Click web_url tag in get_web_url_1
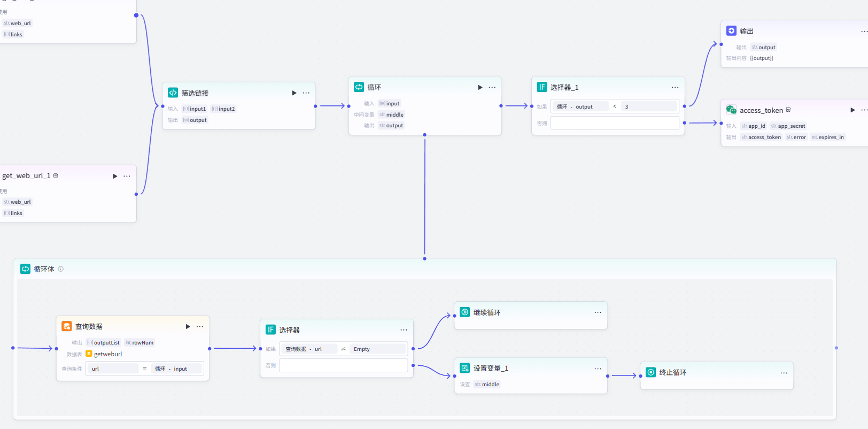868x429 pixels. tap(17, 202)
